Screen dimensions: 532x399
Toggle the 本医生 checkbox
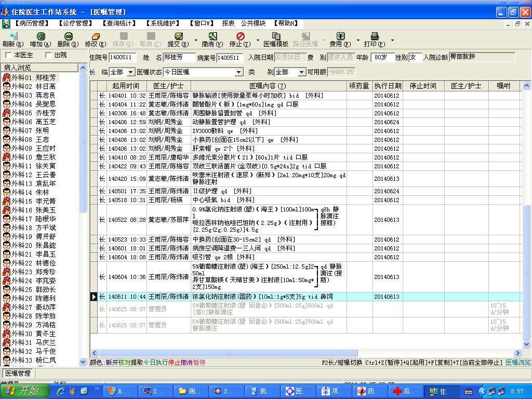click(8, 55)
